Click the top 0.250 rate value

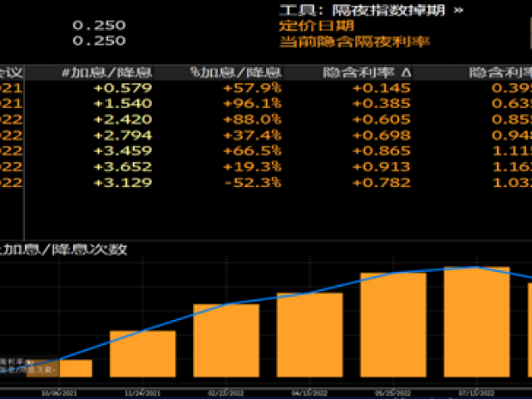pyautogui.click(x=99, y=25)
